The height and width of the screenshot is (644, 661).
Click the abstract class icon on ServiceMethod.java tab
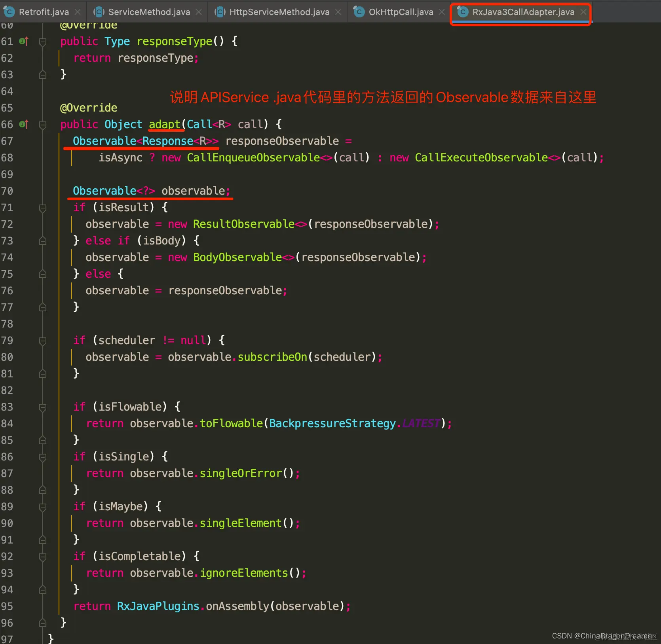[x=99, y=12]
